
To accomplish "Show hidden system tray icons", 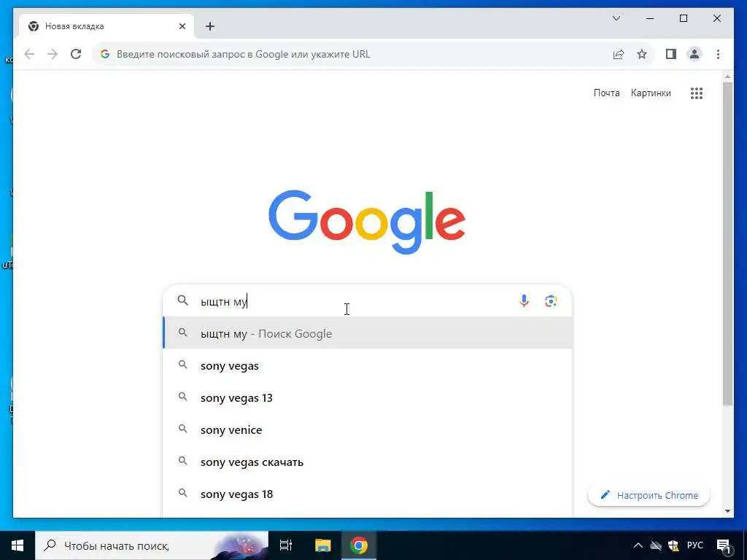I will pos(638,545).
